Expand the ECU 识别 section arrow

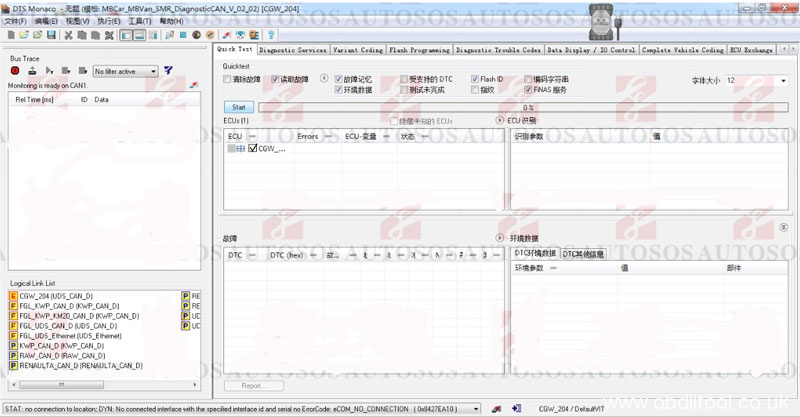(x=499, y=120)
